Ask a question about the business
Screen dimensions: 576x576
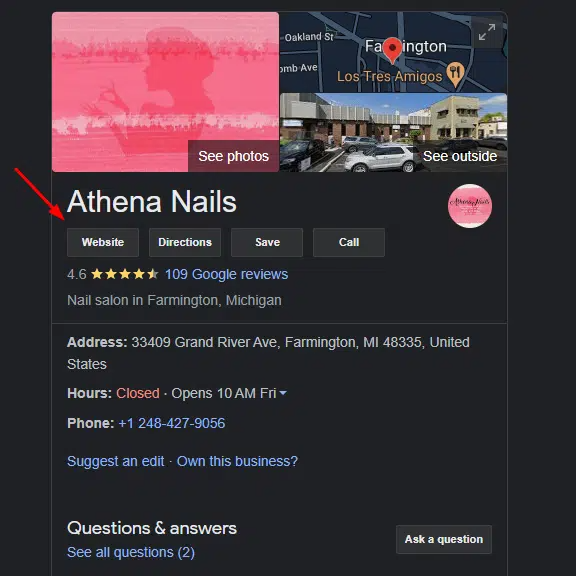444,539
